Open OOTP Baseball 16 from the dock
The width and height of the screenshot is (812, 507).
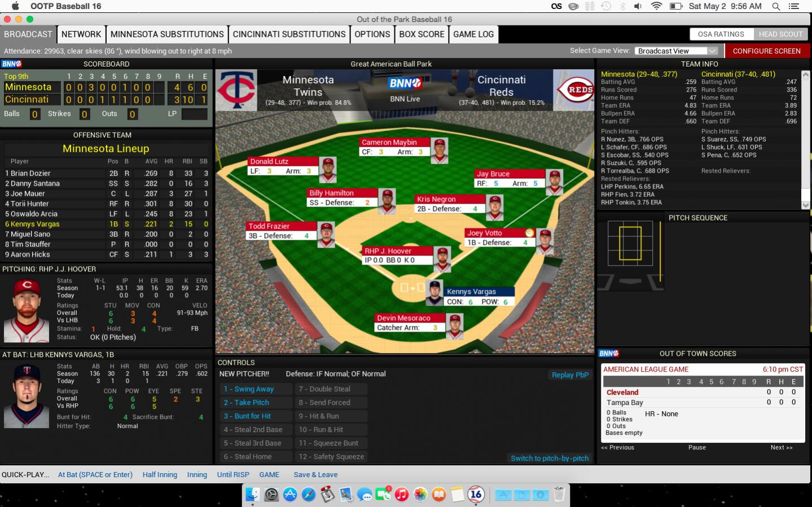click(476, 495)
